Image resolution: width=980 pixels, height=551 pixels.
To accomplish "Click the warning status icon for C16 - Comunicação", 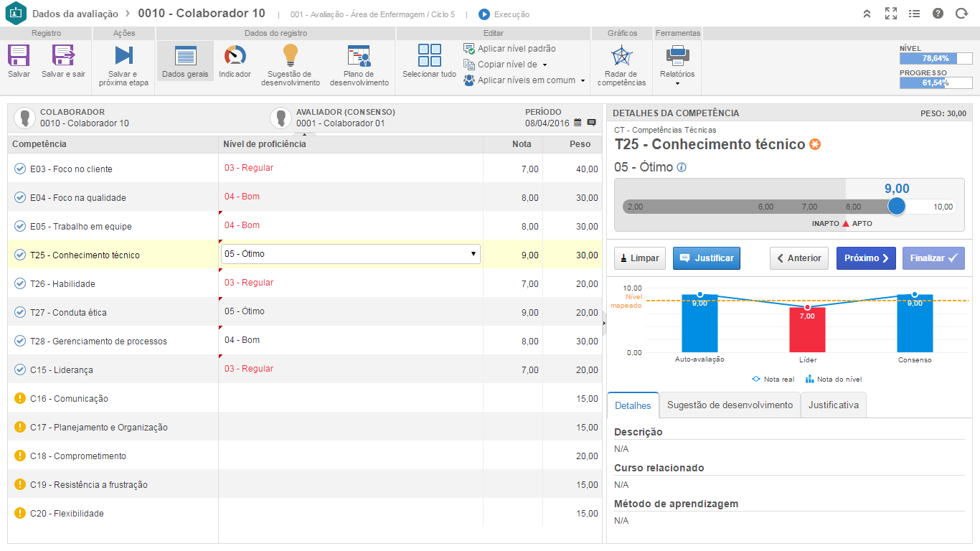I will [x=20, y=398].
